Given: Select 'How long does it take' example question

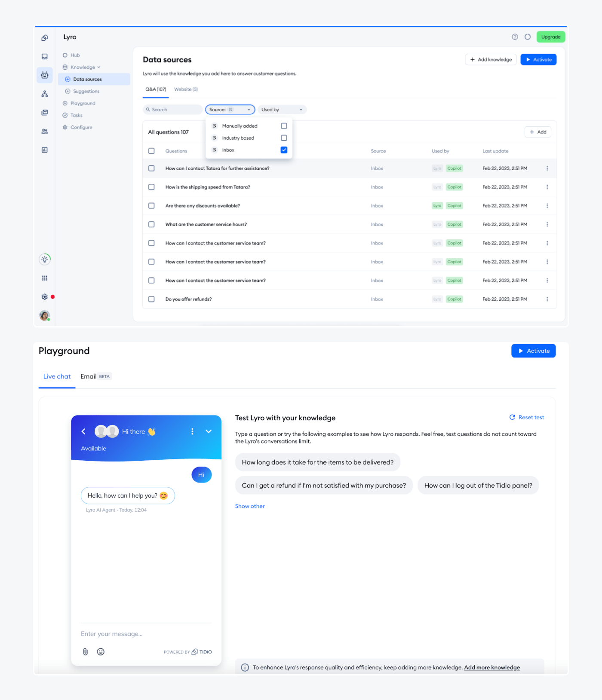Looking at the screenshot, I should click(x=318, y=462).
